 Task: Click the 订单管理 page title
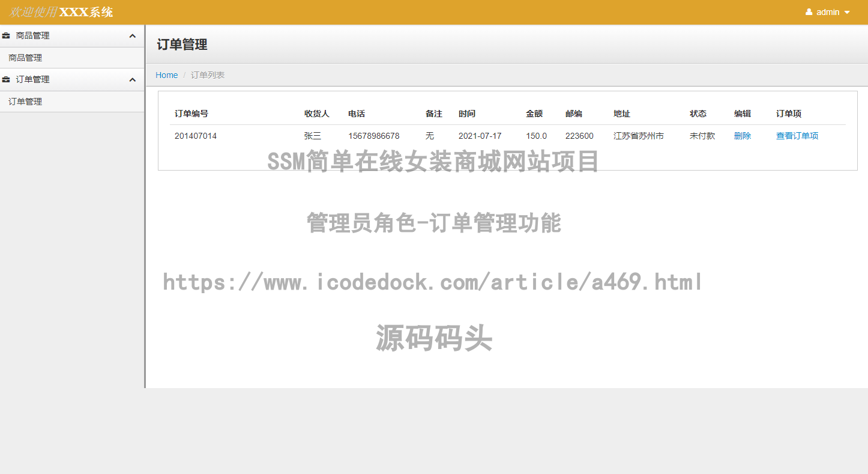(182, 44)
